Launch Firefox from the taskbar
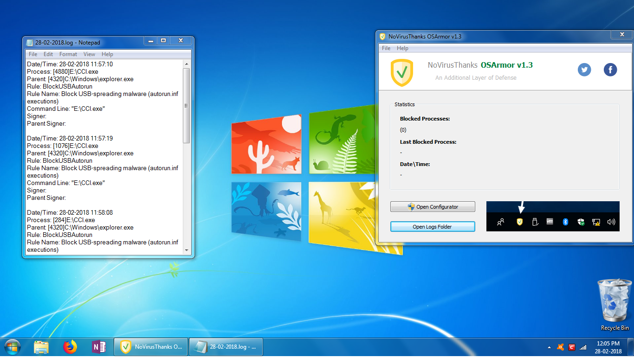The width and height of the screenshot is (634, 364). point(70,347)
